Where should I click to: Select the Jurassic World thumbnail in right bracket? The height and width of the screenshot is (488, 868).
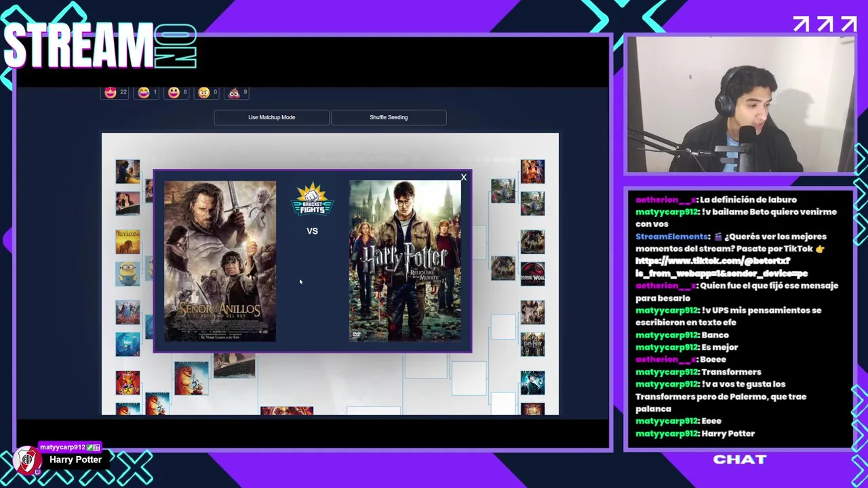532,274
